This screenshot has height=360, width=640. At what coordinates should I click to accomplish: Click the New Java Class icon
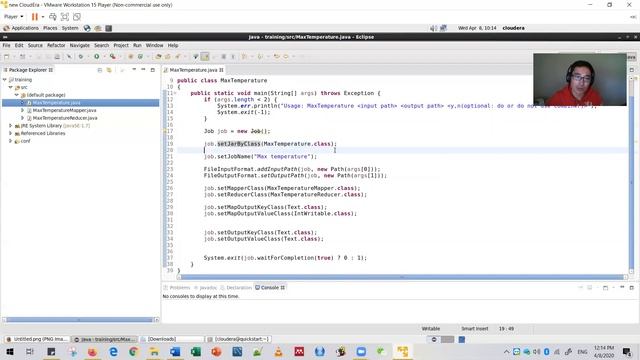click(140, 57)
